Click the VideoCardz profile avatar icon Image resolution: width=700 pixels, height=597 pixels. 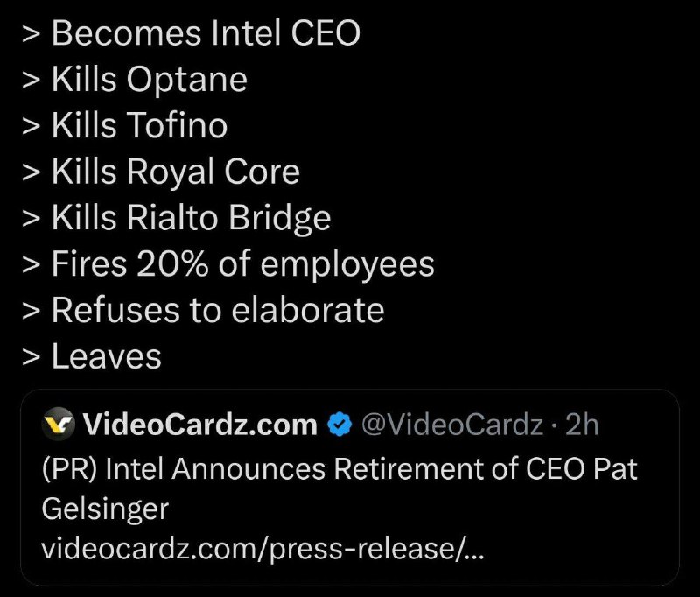58,424
